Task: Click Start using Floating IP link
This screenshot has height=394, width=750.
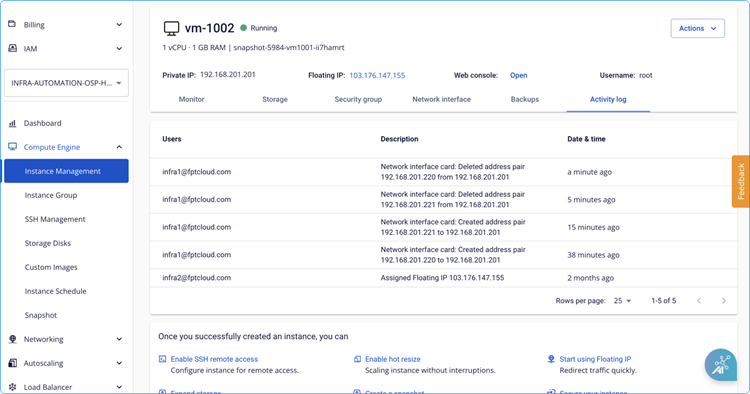Action: point(596,359)
